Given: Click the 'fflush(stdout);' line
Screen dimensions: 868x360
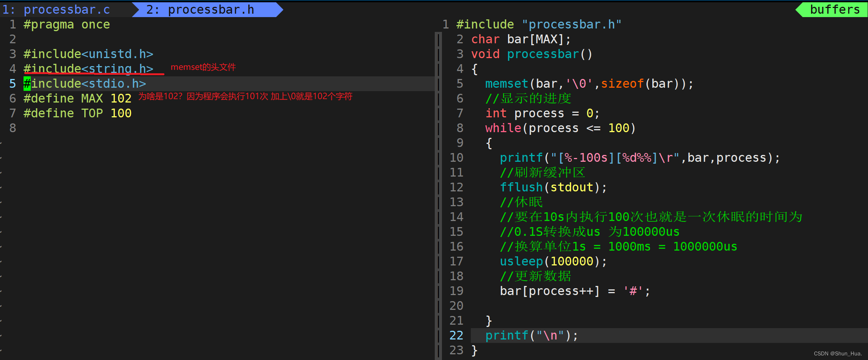Looking at the screenshot, I should (x=553, y=188).
